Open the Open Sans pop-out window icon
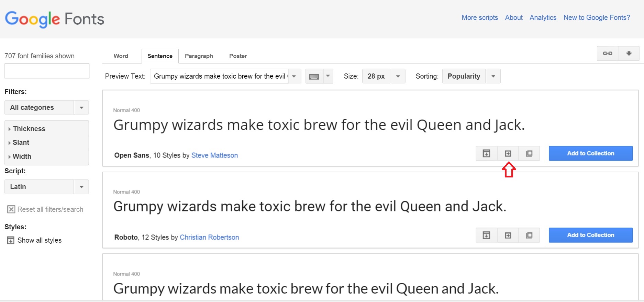This screenshot has width=644, height=302. [529, 153]
